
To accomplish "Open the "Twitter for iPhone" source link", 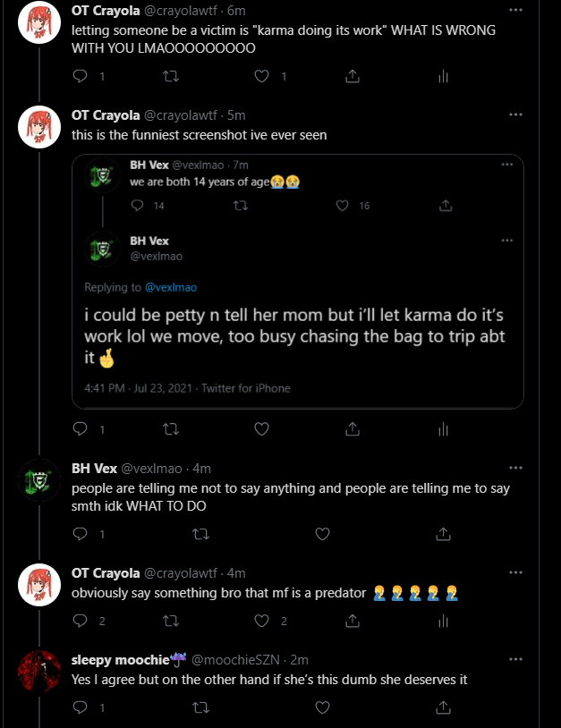I will (245, 388).
